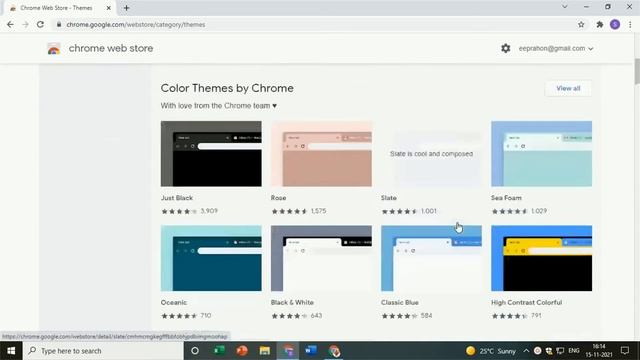
Task: Click the taskbar search box
Action: (104, 351)
